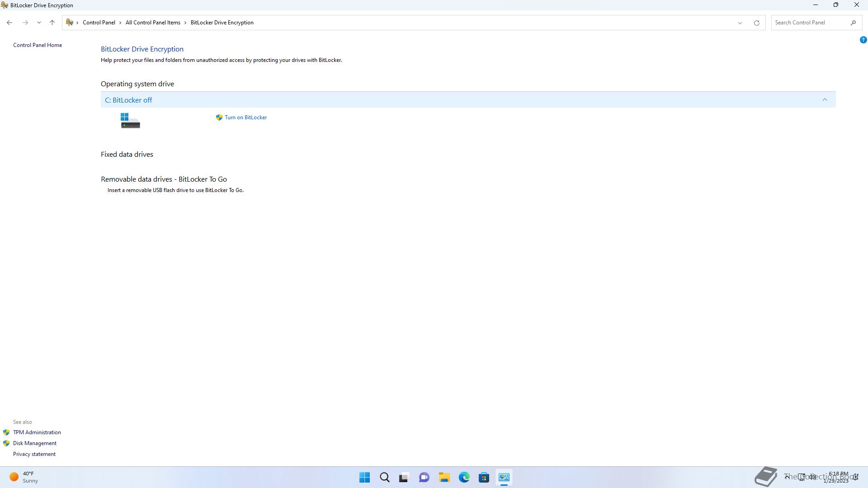Viewport: 868px width, 488px height.
Task: Launch Microsoft Edge from the taskbar
Action: (x=464, y=477)
